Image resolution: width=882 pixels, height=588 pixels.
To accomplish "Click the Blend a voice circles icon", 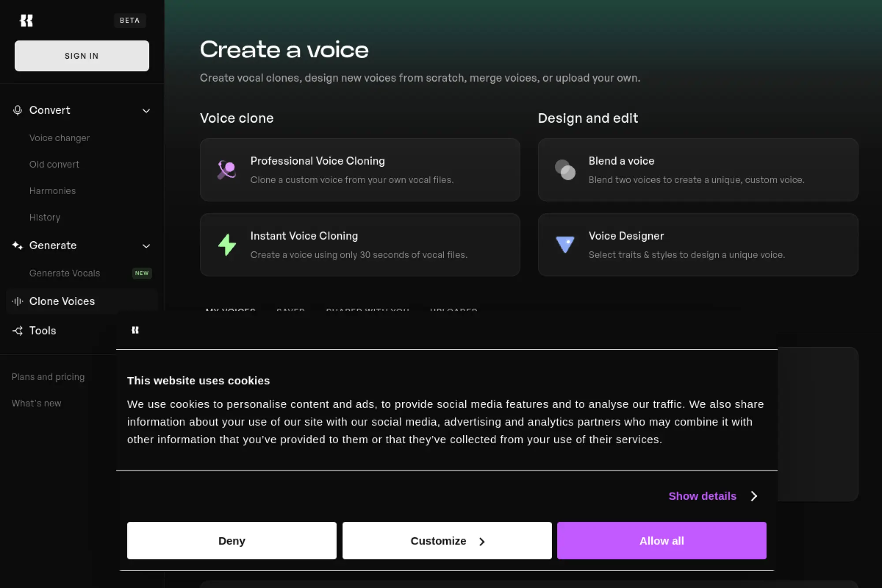I will coord(565,170).
